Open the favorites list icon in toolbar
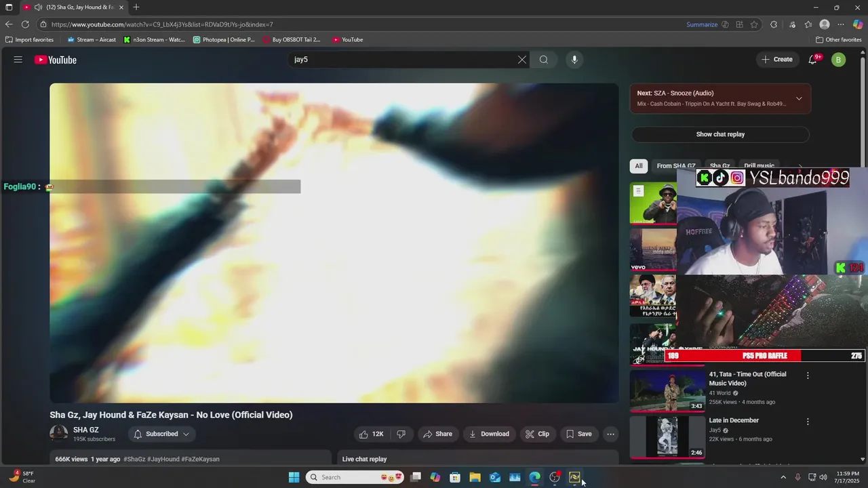 tap(808, 24)
